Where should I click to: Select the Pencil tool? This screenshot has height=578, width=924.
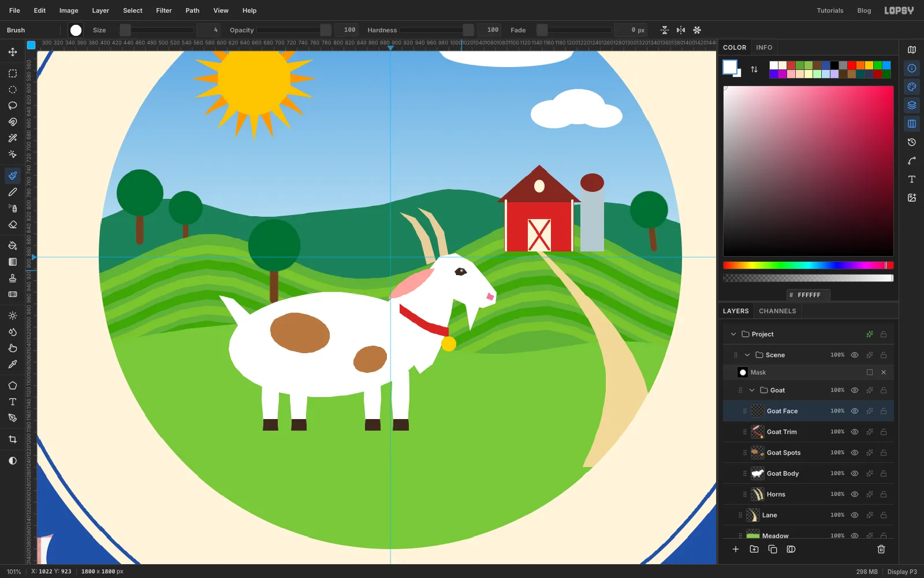pos(13,192)
